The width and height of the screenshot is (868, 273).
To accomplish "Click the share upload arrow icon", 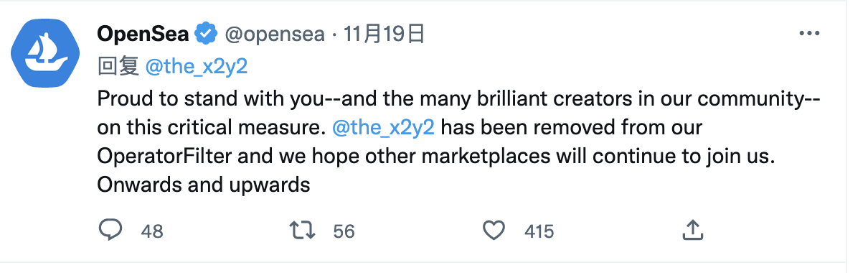I will click(692, 230).
